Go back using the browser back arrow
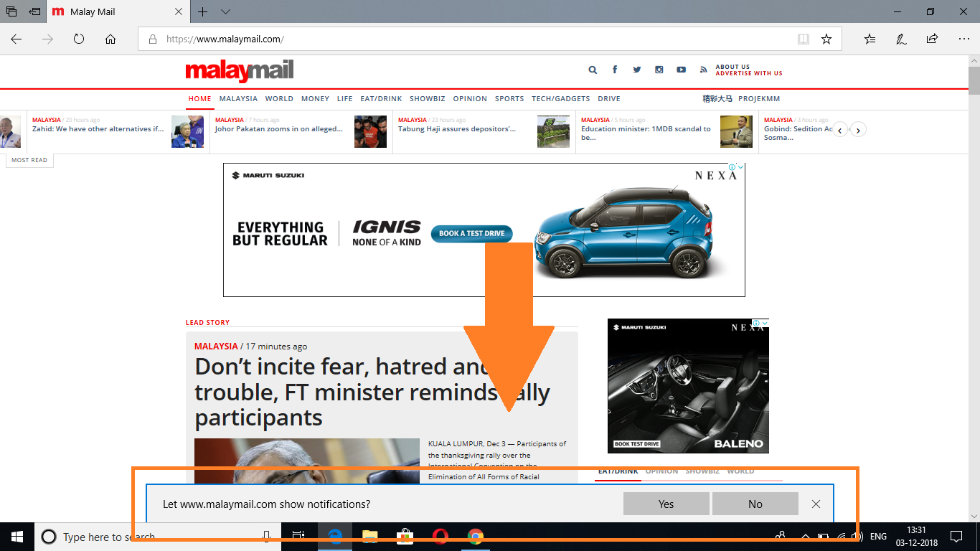The width and height of the screenshot is (980, 551). (x=17, y=39)
